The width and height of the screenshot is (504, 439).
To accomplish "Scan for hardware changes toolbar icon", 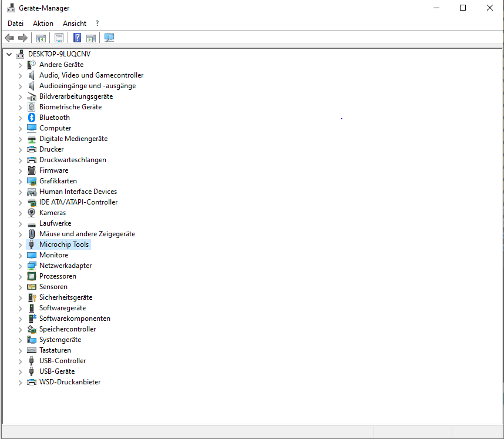I will 109,38.
